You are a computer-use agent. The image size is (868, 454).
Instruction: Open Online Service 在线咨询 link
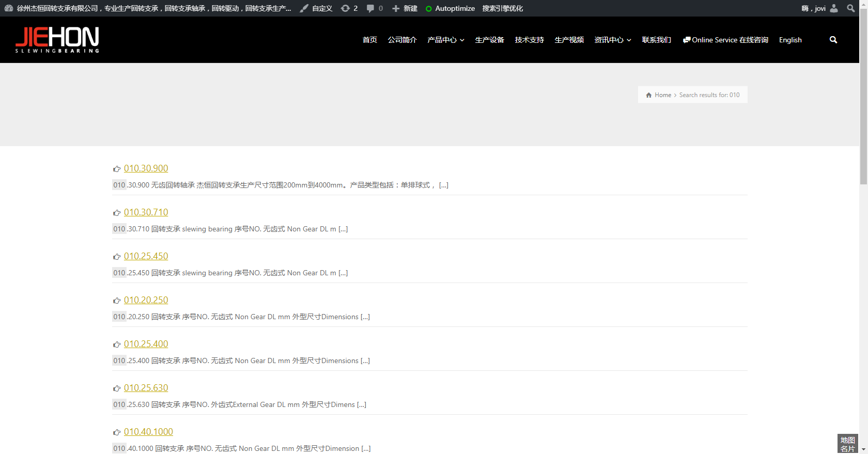[x=725, y=40]
